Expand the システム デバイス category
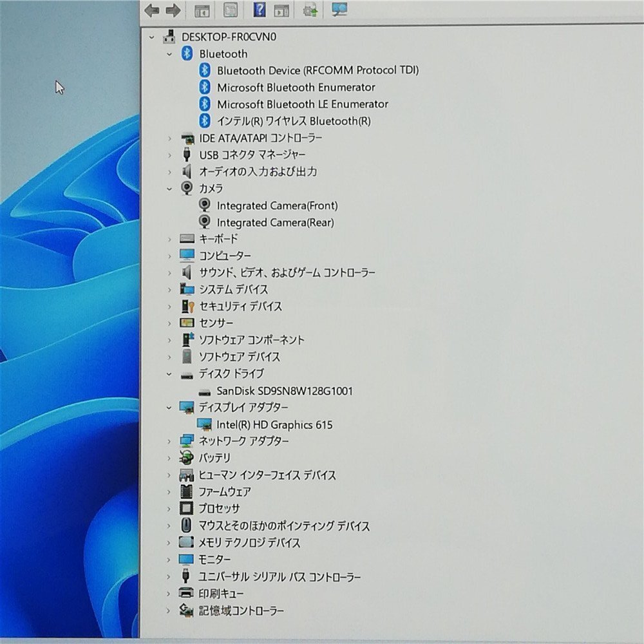Viewport: 644px width, 644px height. (x=169, y=290)
